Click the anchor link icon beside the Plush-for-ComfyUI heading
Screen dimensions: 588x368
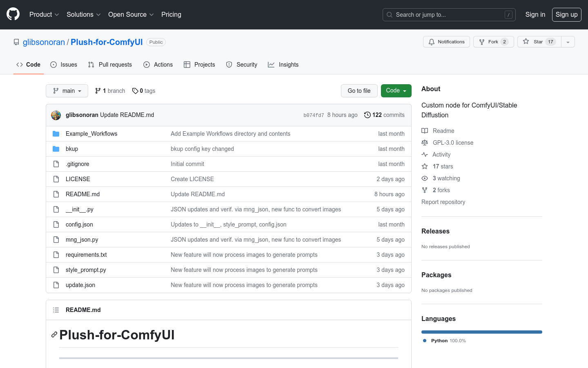54,335
